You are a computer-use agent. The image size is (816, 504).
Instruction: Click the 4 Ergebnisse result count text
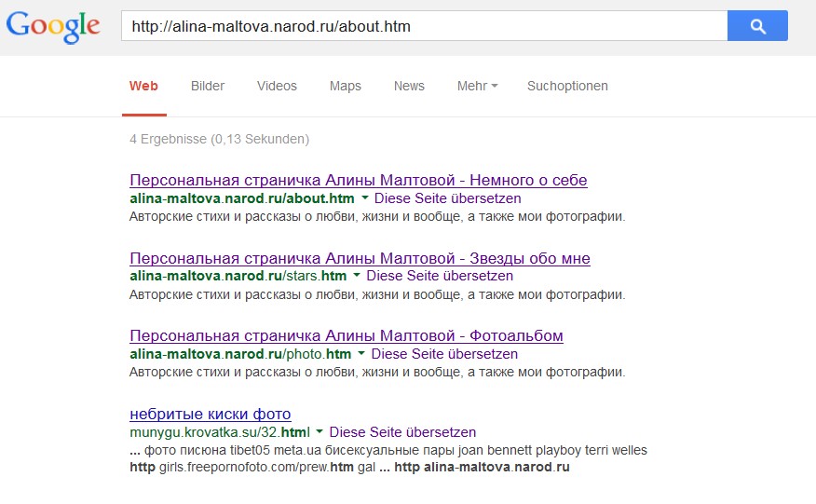[x=219, y=139]
